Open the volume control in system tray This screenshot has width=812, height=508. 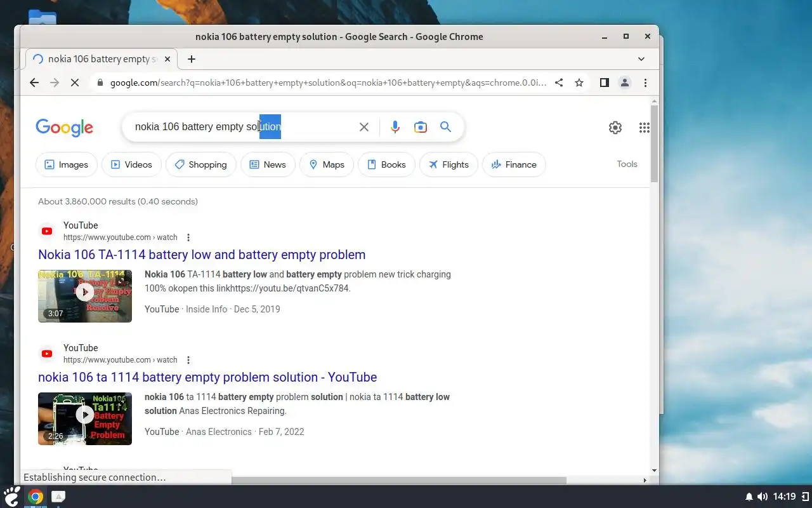[x=763, y=497]
